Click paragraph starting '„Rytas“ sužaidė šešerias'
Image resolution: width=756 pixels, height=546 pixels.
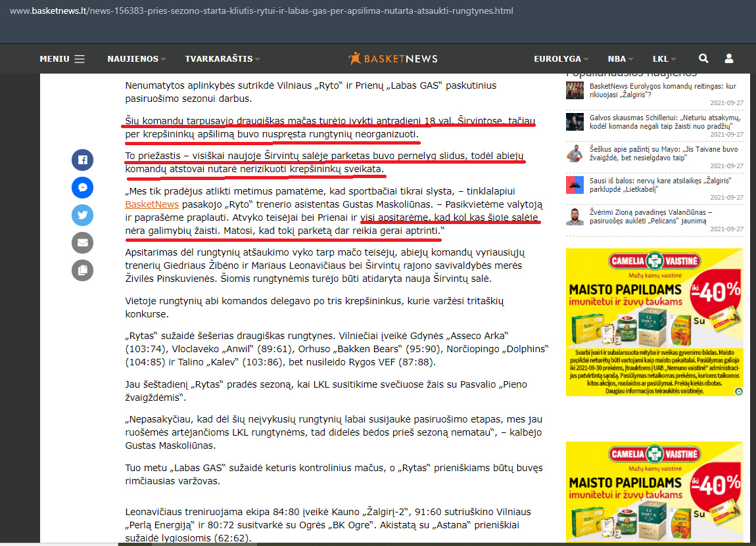point(337,349)
